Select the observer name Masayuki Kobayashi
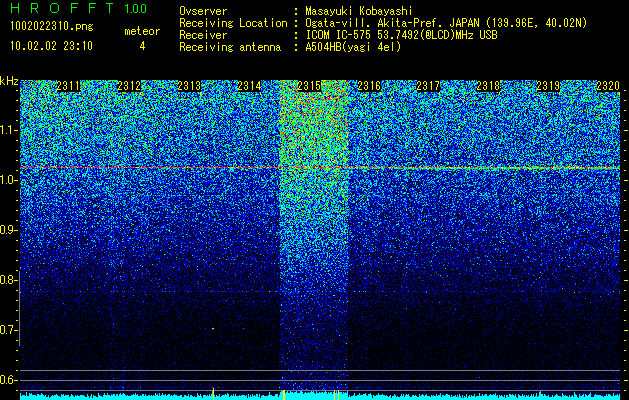The image size is (629, 400). click(359, 11)
